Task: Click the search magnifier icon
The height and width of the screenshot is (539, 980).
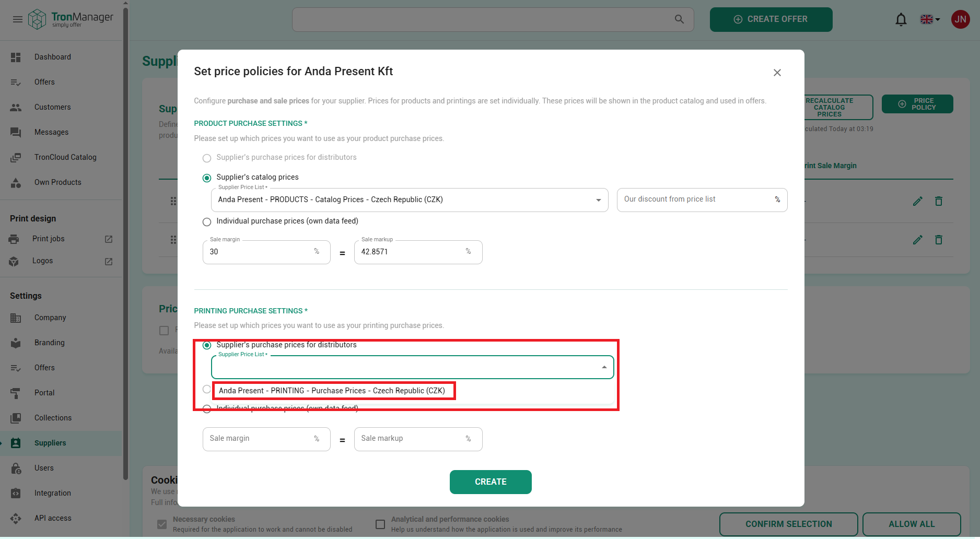Action: tap(679, 19)
